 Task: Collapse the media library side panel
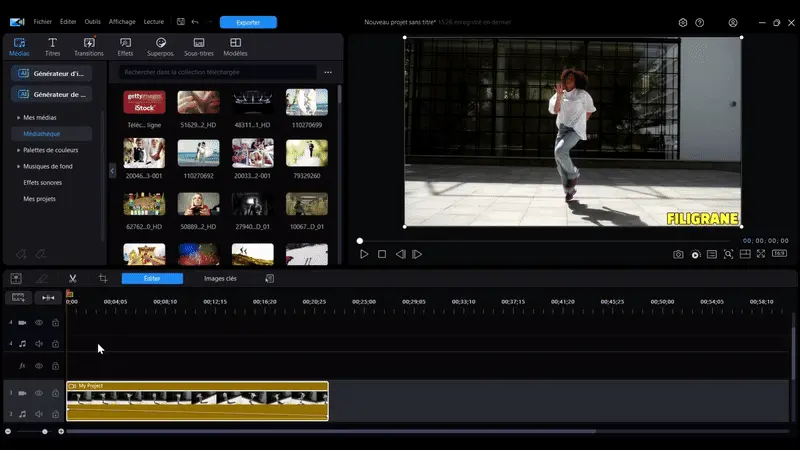click(113, 172)
